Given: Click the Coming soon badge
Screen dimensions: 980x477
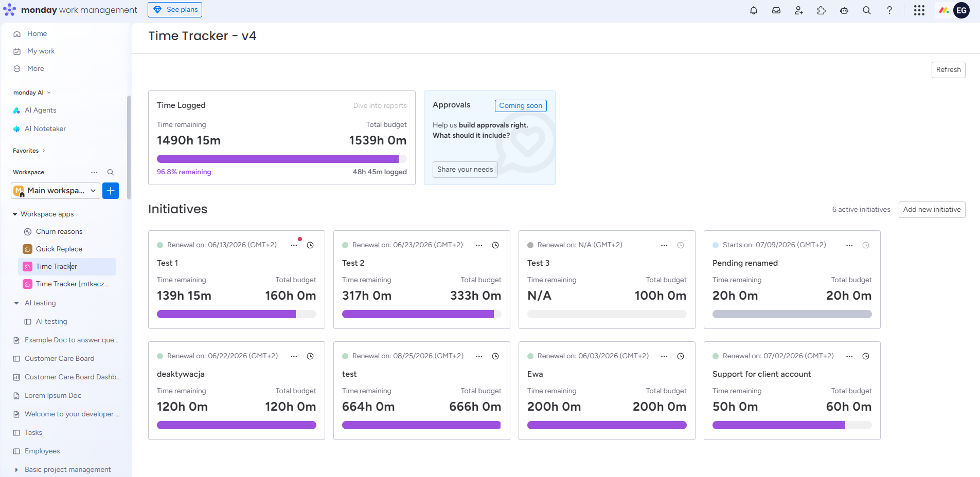Looking at the screenshot, I should pos(521,106).
